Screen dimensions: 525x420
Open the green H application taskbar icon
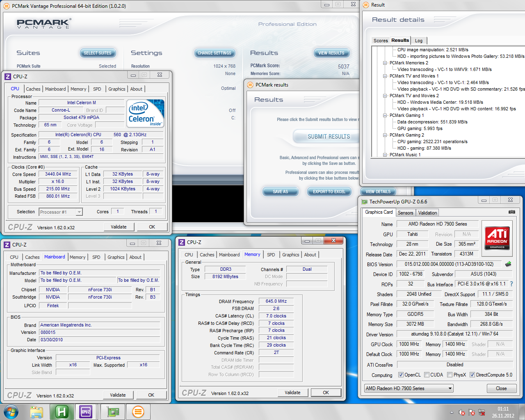click(x=62, y=412)
